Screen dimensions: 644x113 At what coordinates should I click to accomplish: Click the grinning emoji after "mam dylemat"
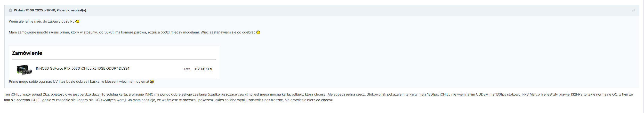tap(152, 81)
